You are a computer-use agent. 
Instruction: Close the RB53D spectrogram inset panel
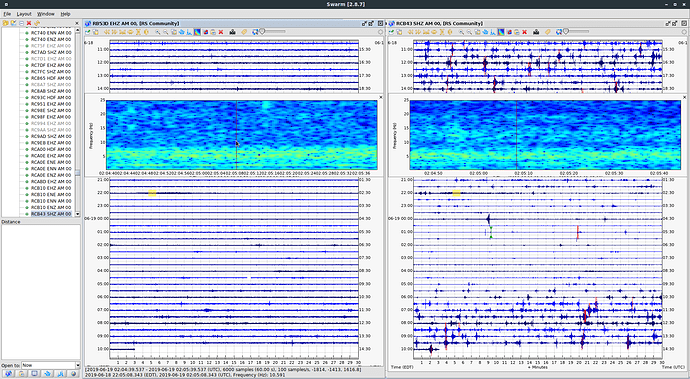click(381, 97)
